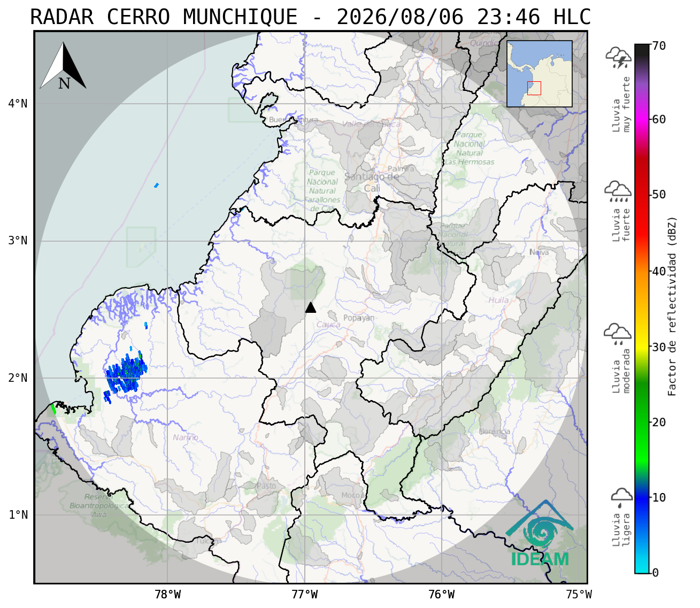Click the Pasto city label
Image resolution: width=700 pixels, height=608 pixels.
pos(266,486)
